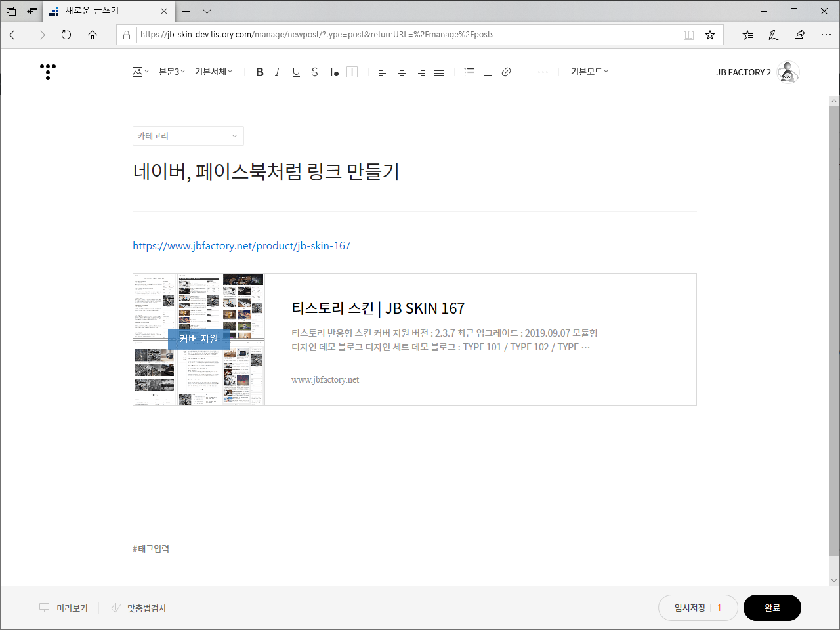Image resolution: width=840 pixels, height=630 pixels.
Task: Open the text background color tool
Action: click(352, 72)
